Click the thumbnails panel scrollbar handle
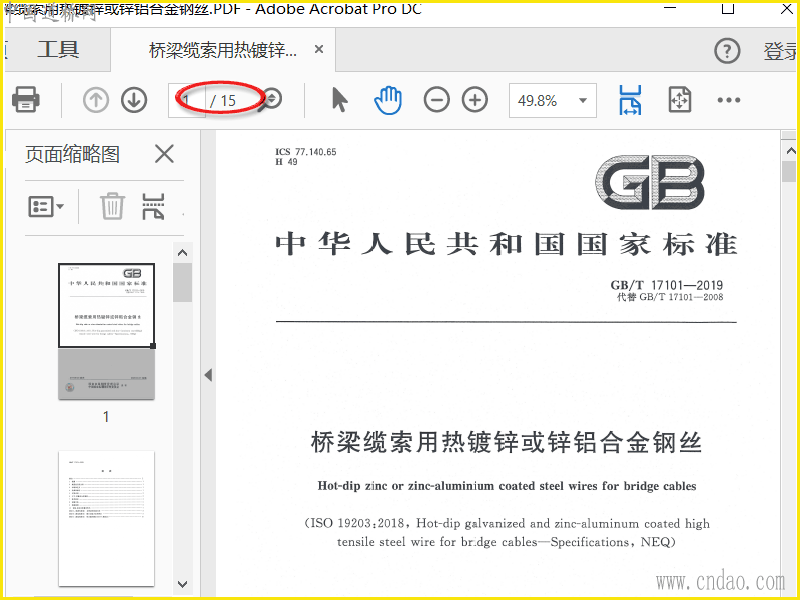Screen dimensions: 800x600 click(x=182, y=282)
